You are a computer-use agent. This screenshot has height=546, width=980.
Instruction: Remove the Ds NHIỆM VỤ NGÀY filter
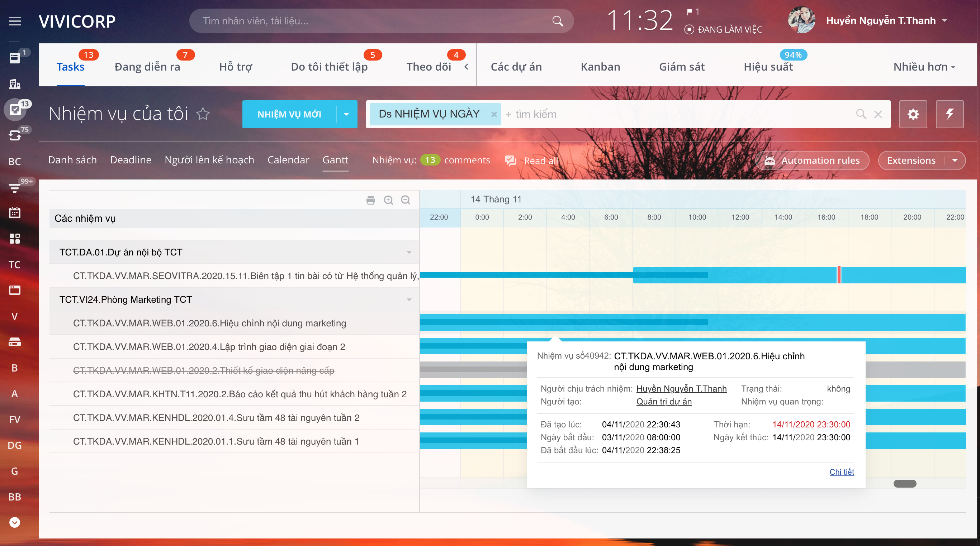coord(494,114)
